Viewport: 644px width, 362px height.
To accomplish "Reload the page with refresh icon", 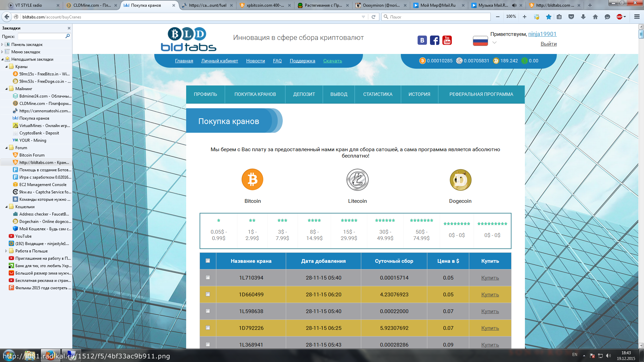I will [373, 17].
